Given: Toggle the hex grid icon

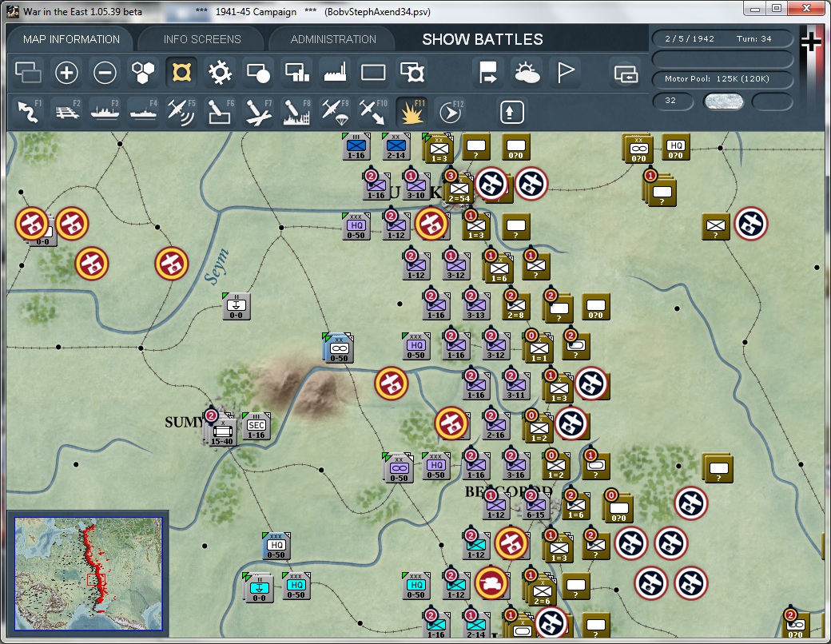Looking at the screenshot, I should pos(143,73).
